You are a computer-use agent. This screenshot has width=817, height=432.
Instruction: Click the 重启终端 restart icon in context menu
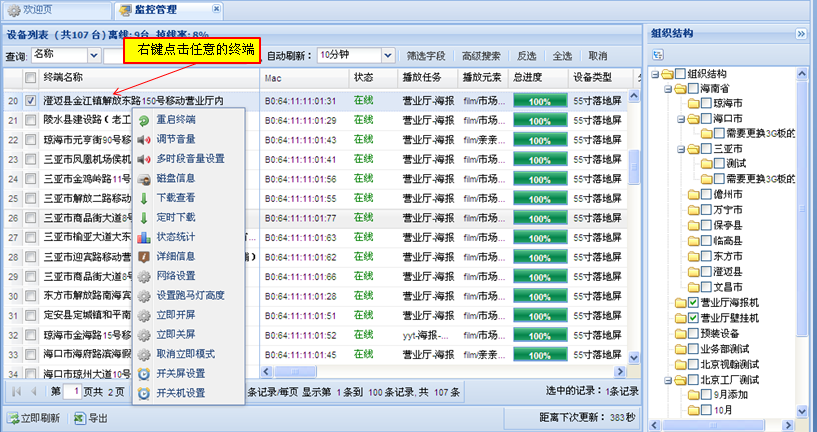pos(145,120)
